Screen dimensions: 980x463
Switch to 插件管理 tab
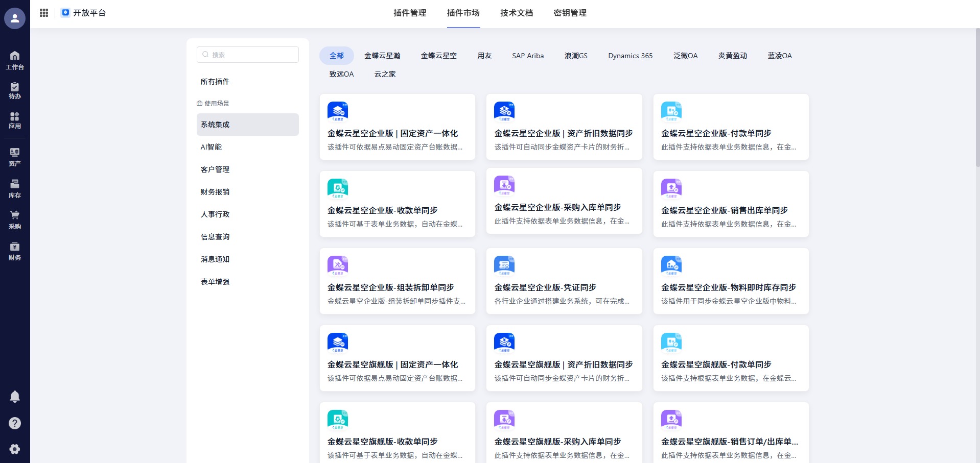pos(410,13)
